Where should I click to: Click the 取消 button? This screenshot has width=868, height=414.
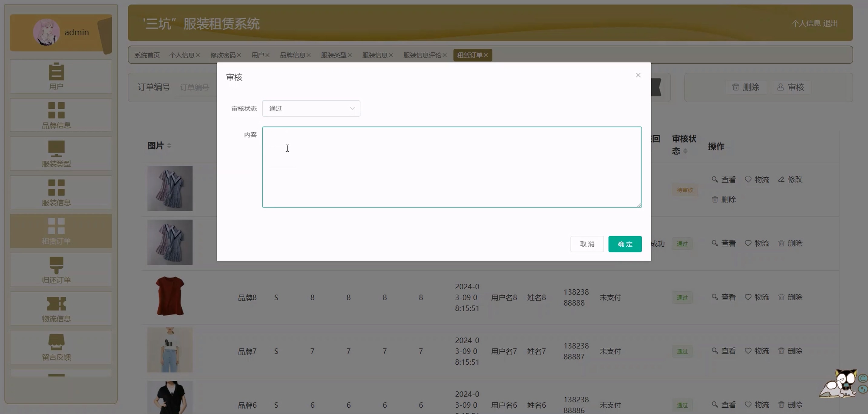click(587, 244)
